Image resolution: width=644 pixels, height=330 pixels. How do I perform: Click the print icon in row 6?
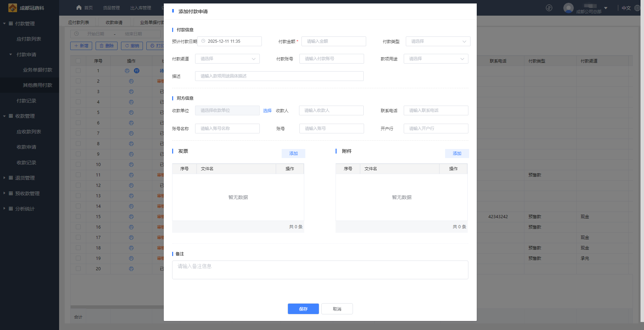[x=131, y=123]
